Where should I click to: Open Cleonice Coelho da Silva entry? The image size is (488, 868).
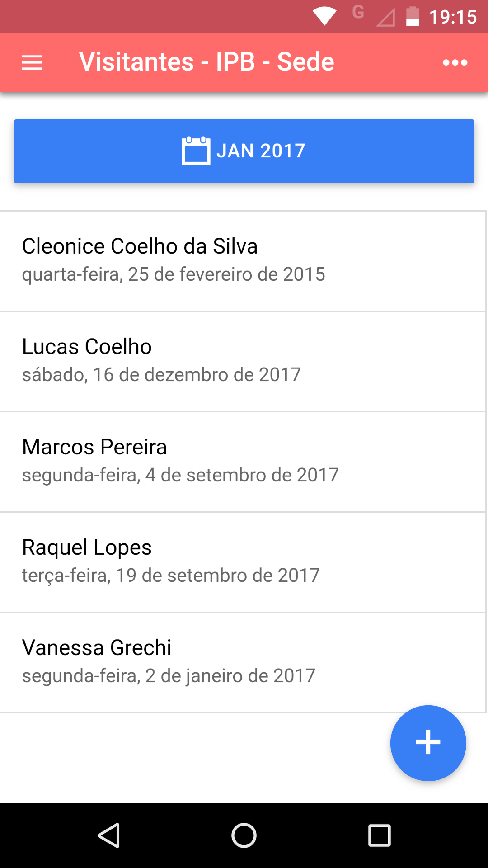point(243,261)
